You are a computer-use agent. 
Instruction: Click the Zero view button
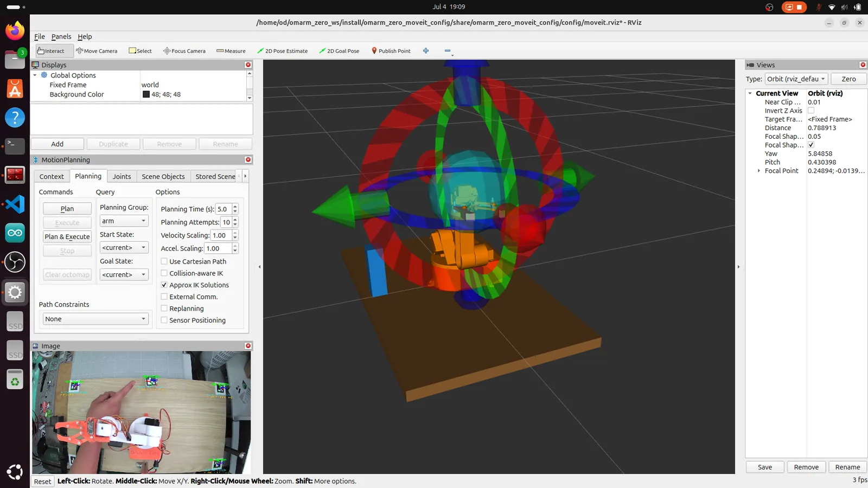(848, 79)
